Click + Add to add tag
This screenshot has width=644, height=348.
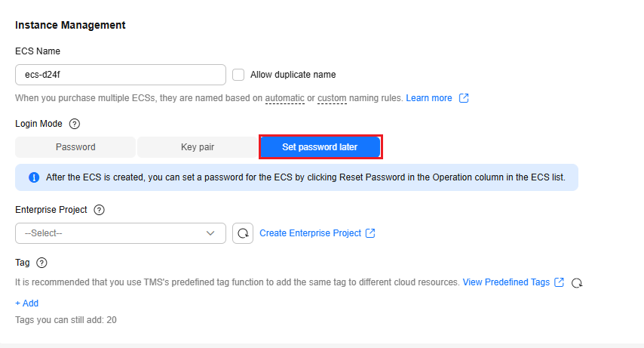point(26,303)
